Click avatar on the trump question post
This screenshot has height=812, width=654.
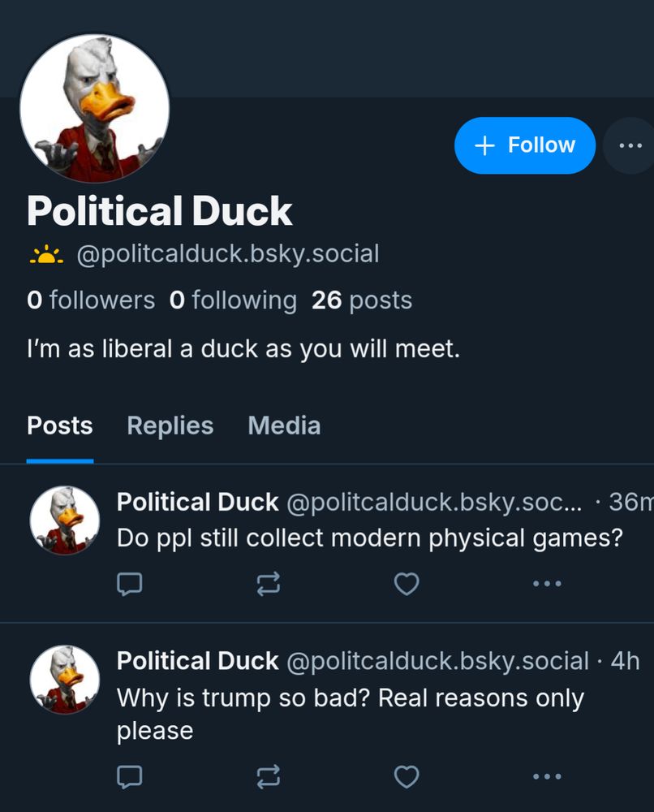pos(65,680)
